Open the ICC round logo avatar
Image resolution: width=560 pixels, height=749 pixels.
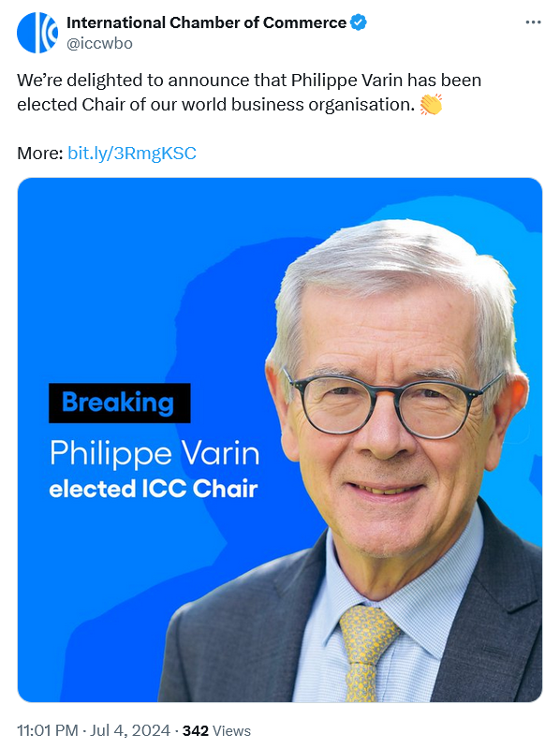coord(37,33)
